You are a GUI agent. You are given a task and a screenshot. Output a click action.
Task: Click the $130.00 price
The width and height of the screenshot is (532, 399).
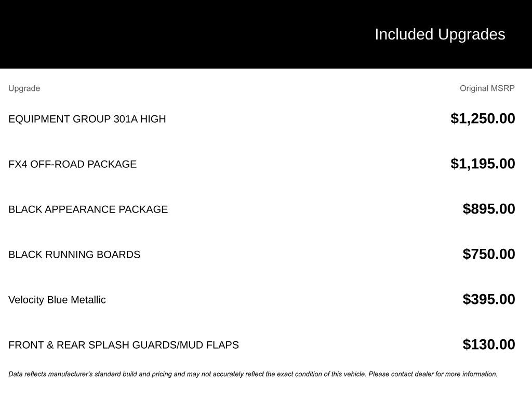pyautogui.click(x=488, y=344)
